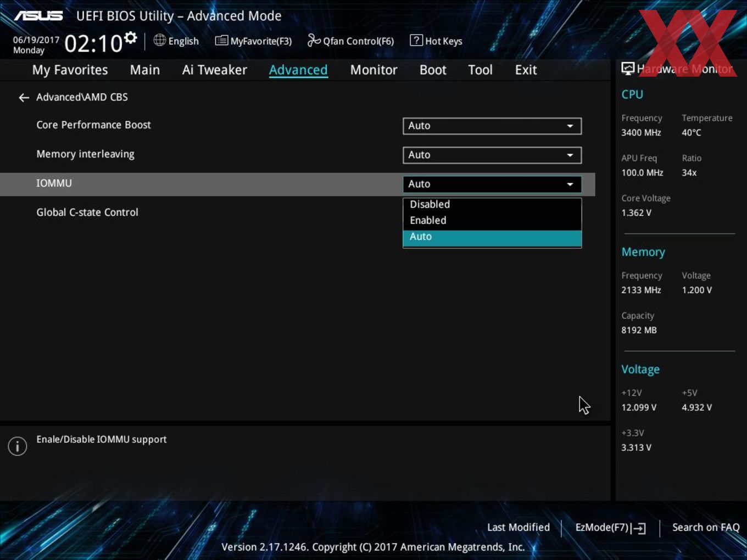This screenshot has height=560, width=747.
Task: Select Core Performance Boost label
Action: coord(93,125)
